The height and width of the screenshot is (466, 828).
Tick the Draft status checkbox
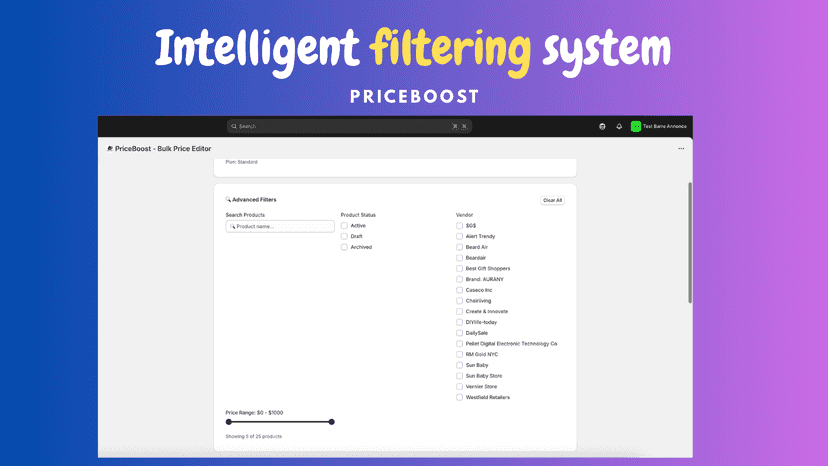[x=344, y=236]
